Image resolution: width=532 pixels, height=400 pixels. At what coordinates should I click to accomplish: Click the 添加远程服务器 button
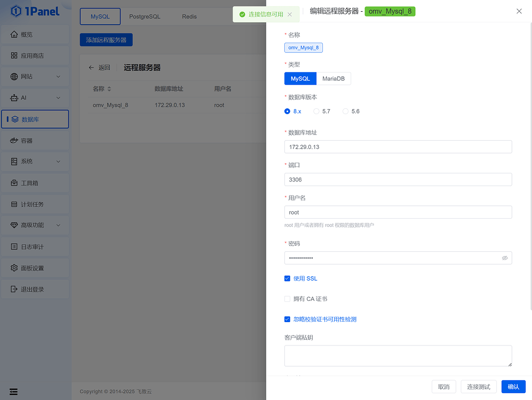click(x=105, y=39)
